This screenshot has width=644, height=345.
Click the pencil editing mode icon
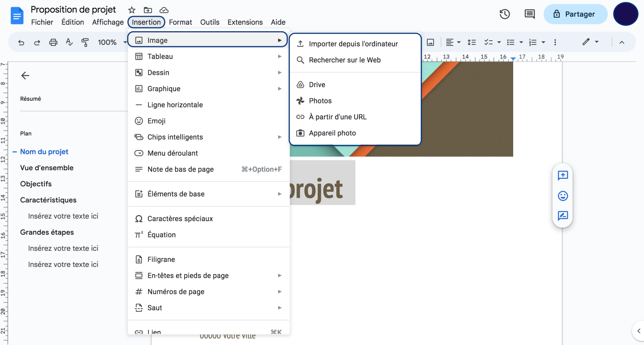pos(586,42)
